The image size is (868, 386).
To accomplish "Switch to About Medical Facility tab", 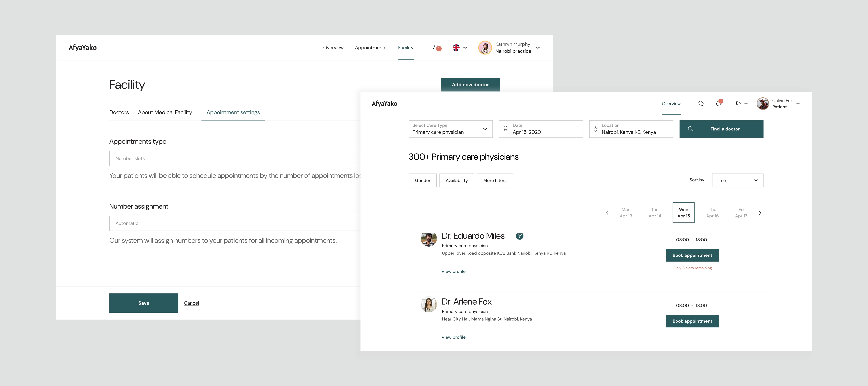I will [x=165, y=112].
